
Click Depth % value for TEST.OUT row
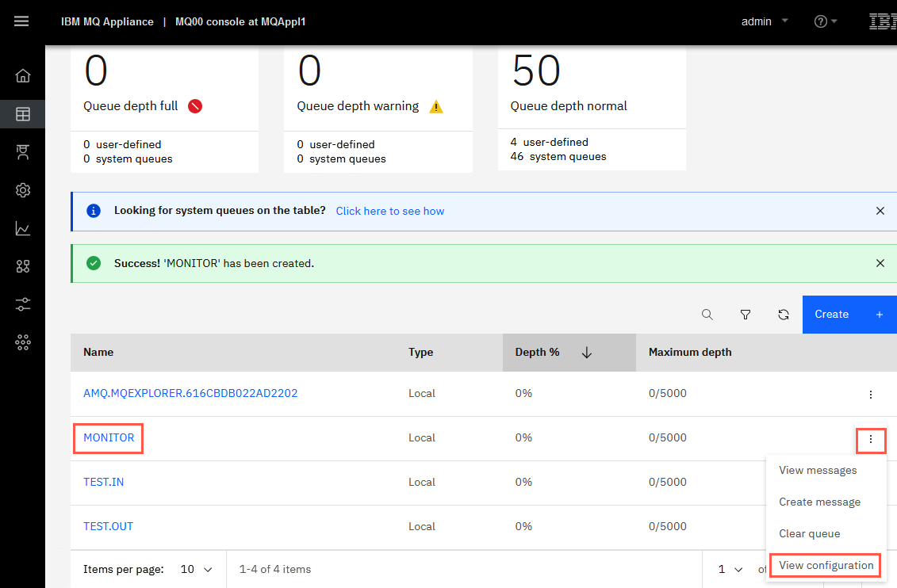point(523,526)
